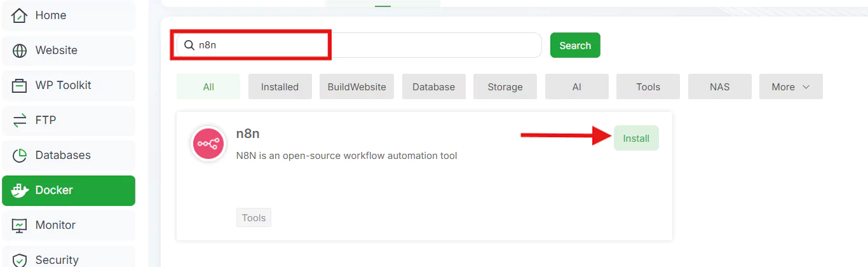Expand the More categories dropdown
868x267 pixels.
(790, 86)
